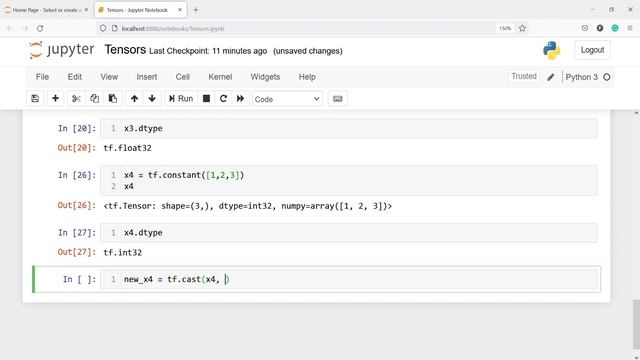Viewport: 640px width, 360px height.
Task: Open the Widgets menu
Action: (265, 77)
